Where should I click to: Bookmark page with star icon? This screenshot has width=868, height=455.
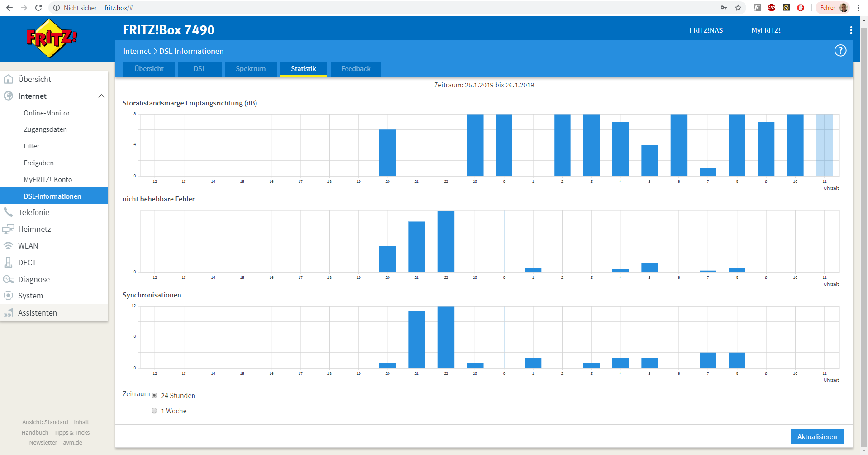[738, 8]
